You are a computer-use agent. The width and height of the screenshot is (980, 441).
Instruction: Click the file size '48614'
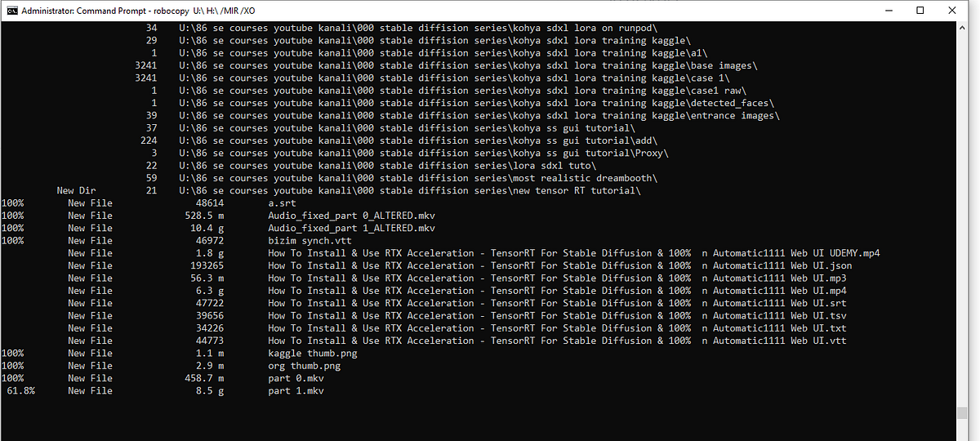[210, 203]
